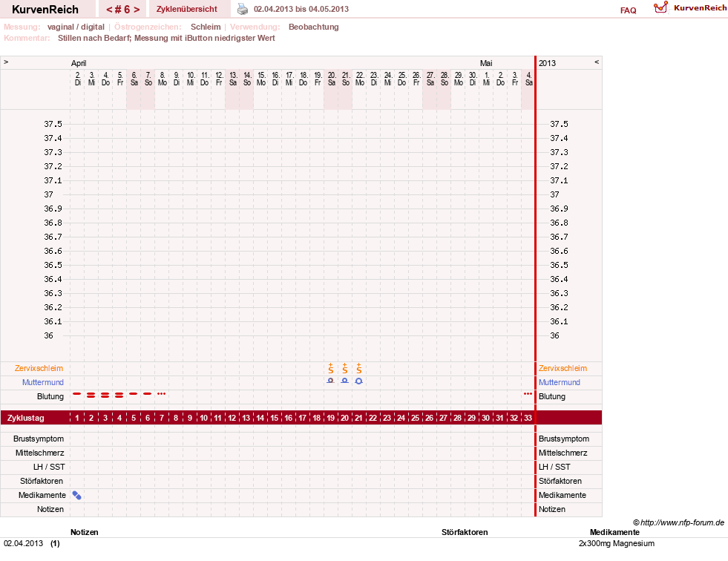Click the cervical mucus S+ symbol on April 22
Image resolution: width=728 pixels, height=561 pixels.
pos(359,368)
